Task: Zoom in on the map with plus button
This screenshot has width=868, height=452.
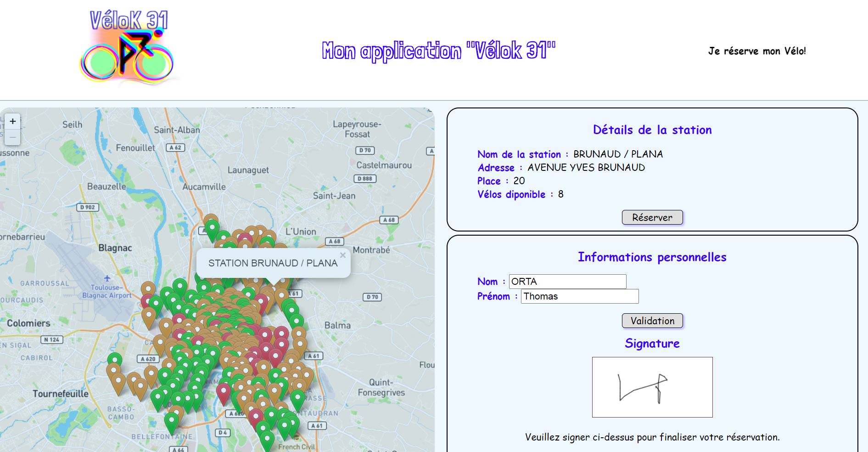Action: pos(13,121)
